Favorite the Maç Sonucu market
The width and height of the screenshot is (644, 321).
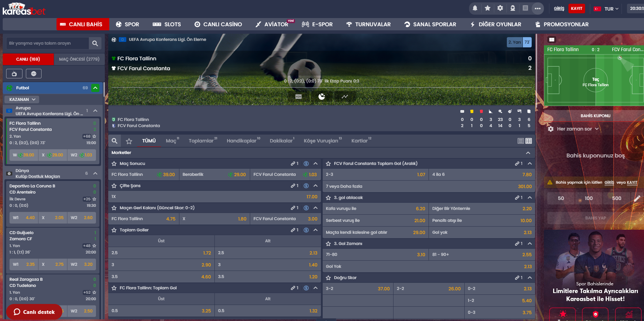point(114,164)
